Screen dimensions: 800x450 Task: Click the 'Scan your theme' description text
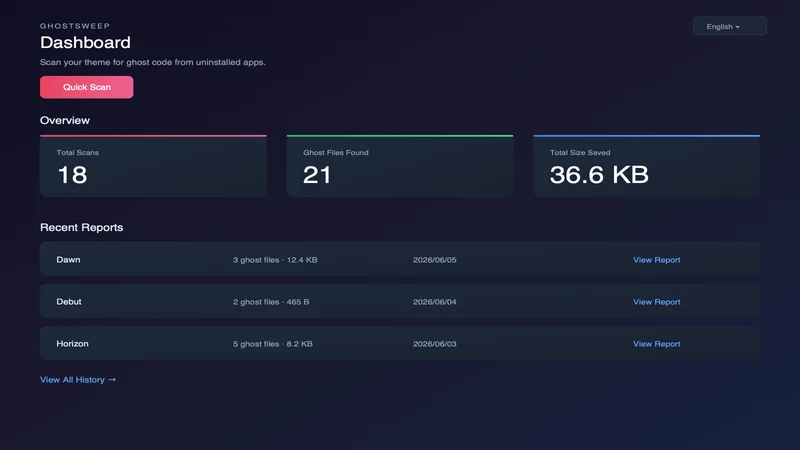(153, 62)
